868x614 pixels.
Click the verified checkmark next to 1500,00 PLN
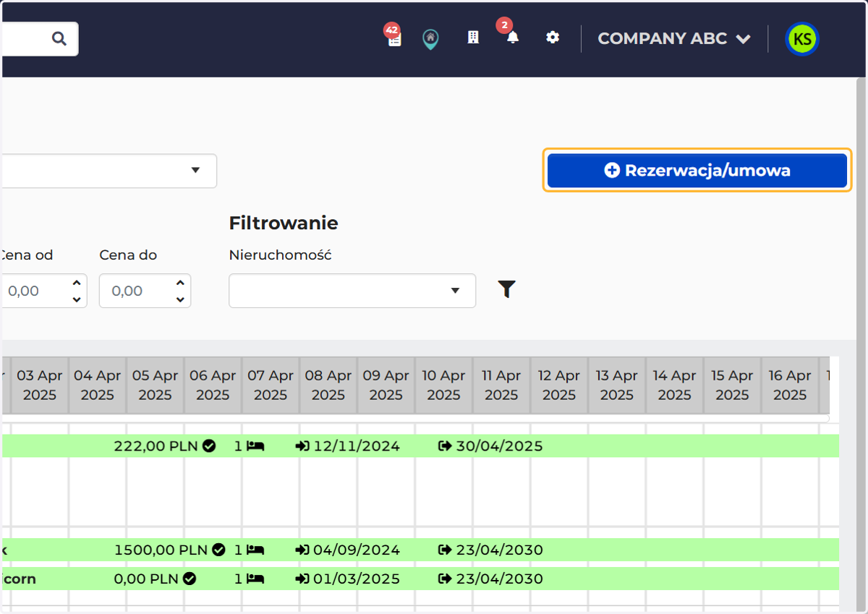coord(218,550)
